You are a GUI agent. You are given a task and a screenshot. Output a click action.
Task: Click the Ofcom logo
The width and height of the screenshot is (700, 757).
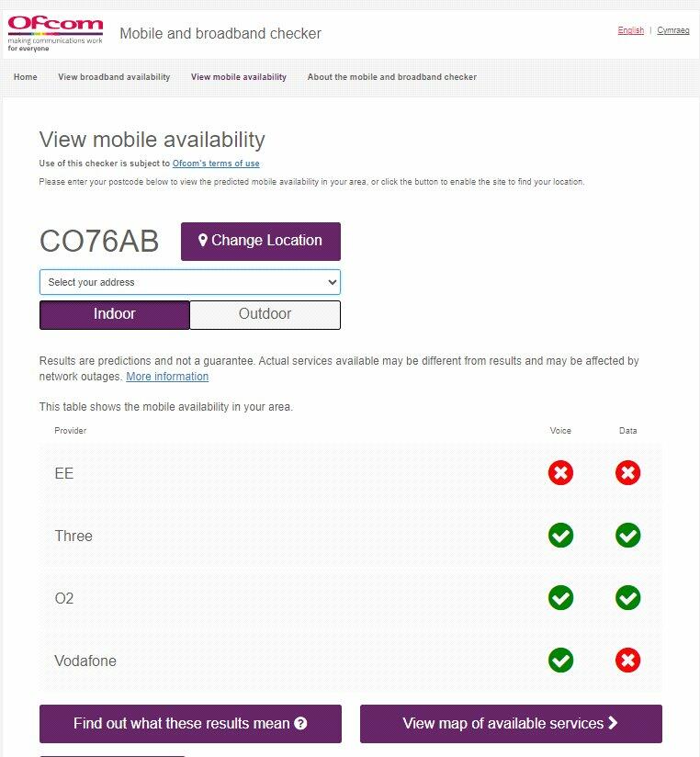click(54, 33)
